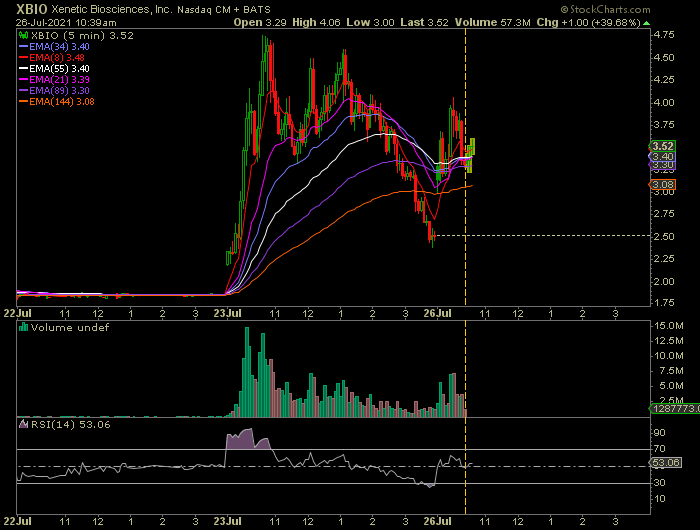
Task: Click the orange 3.08 EMA tag on the price axis
Action: click(x=662, y=184)
